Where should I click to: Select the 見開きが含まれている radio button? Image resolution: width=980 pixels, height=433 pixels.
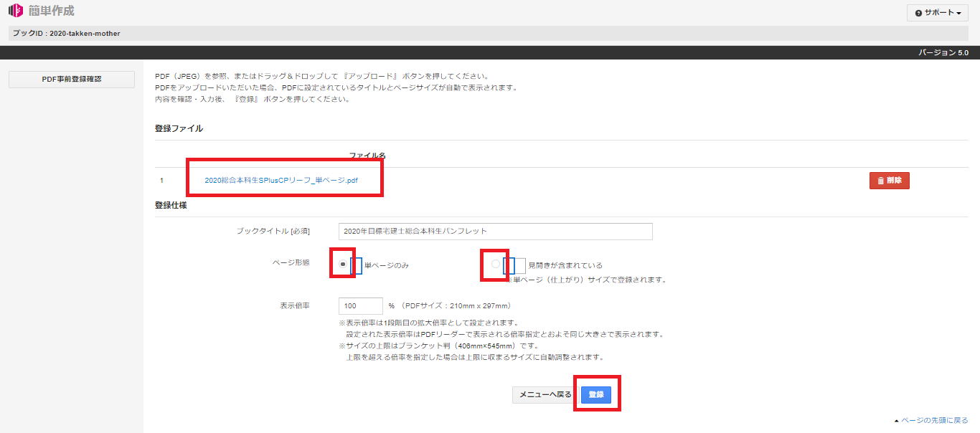click(495, 265)
